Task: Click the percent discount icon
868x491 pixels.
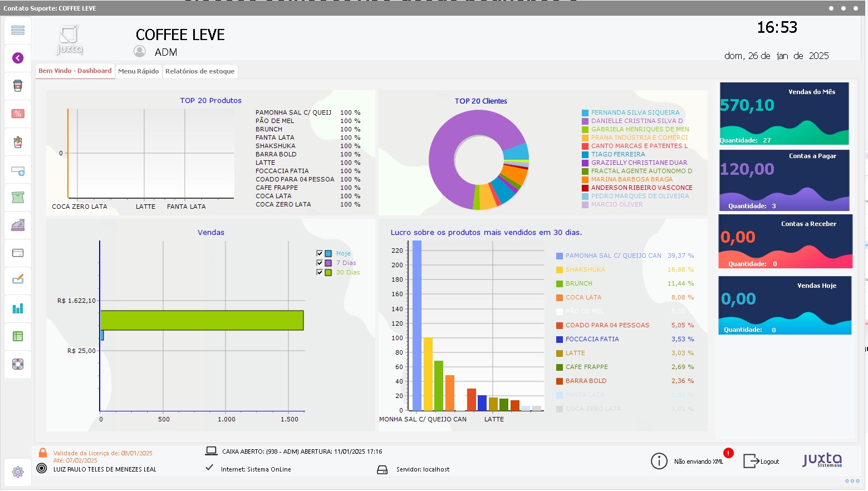Action: pyautogui.click(x=18, y=114)
